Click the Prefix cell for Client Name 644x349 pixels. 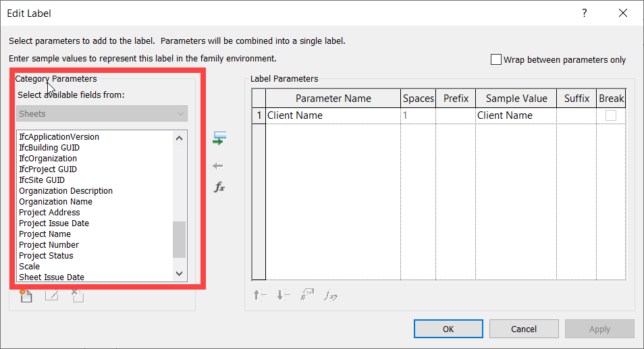coord(456,115)
